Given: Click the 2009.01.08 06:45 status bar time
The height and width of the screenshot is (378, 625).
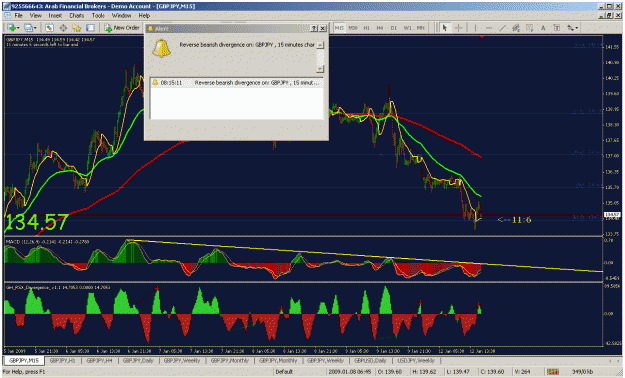Looking at the screenshot, I should pos(350,372).
